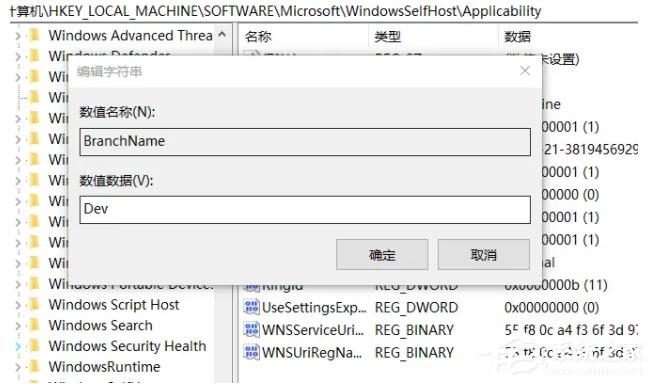The height and width of the screenshot is (384, 652).
Task: Select the Windows Security Health tree item
Action: (x=127, y=346)
